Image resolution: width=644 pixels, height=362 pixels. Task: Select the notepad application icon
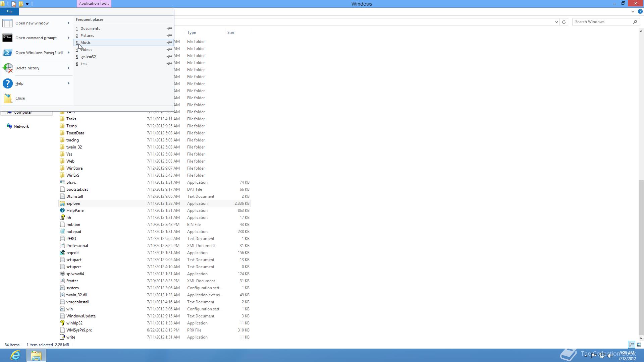click(x=62, y=232)
